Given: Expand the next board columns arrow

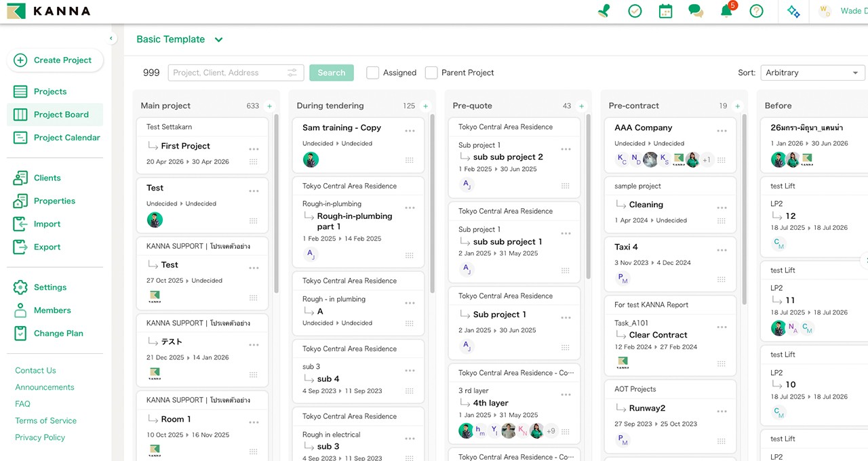Looking at the screenshot, I should tap(864, 260).
